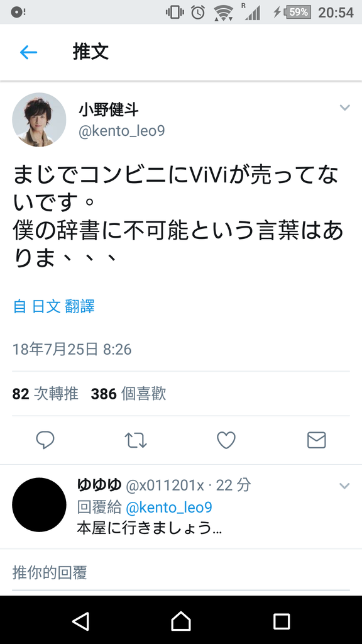Tap the blue back arrow

[29, 52]
